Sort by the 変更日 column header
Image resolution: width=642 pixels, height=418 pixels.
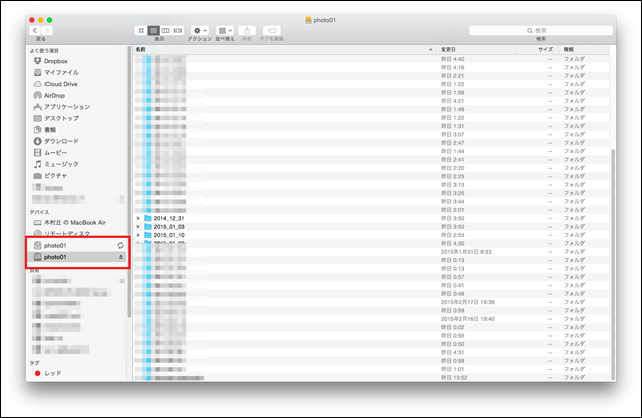476,50
